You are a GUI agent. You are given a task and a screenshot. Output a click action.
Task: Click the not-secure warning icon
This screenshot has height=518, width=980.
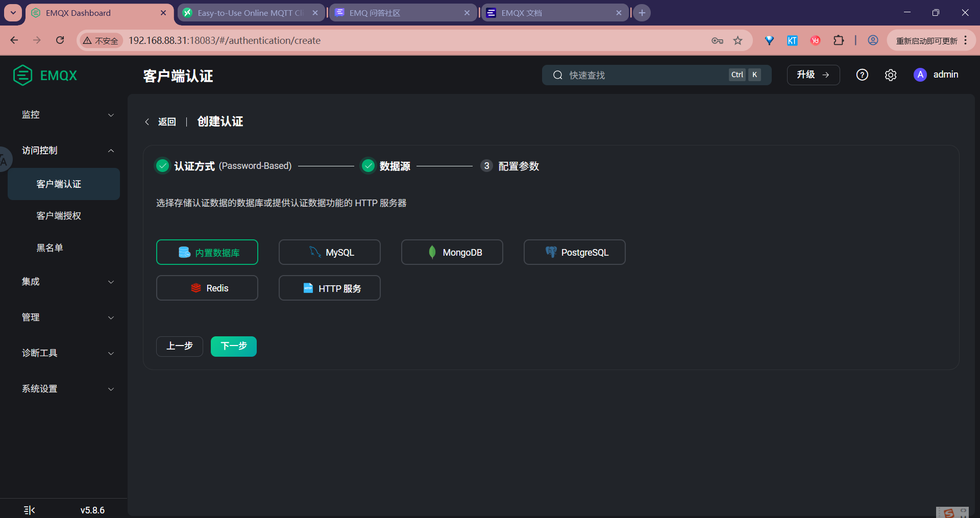click(87, 40)
